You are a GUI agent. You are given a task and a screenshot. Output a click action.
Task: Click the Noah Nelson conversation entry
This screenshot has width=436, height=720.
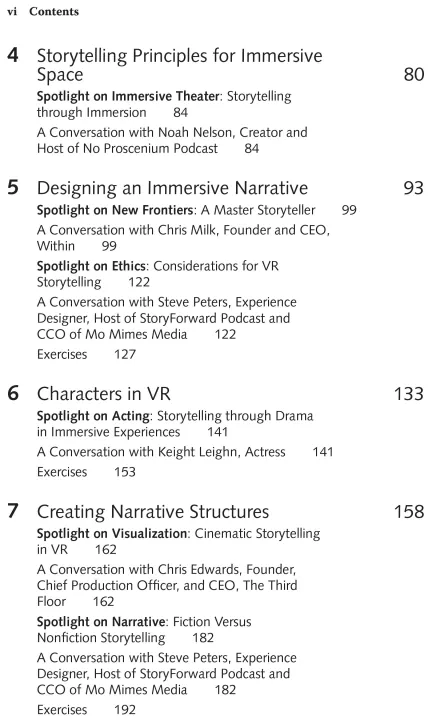pos(172,141)
